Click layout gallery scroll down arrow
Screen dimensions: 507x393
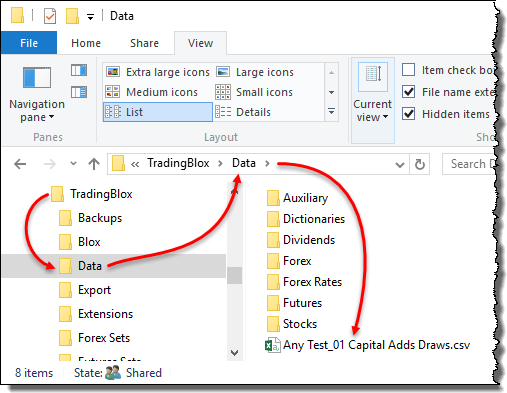(331, 92)
